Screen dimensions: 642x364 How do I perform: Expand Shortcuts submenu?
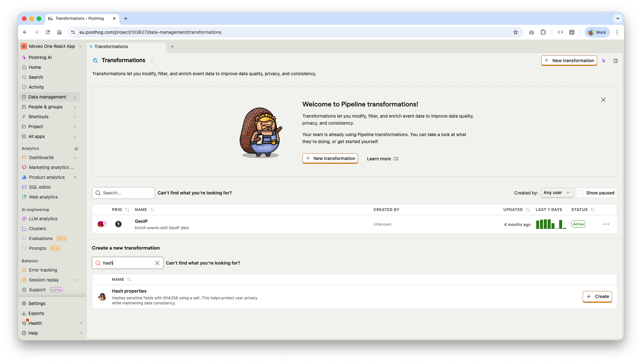pos(75,117)
